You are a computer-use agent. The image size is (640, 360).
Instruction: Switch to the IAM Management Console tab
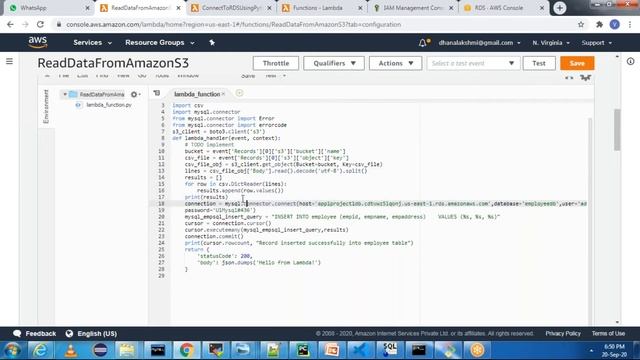pyautogui.click(x=413, y=8)
